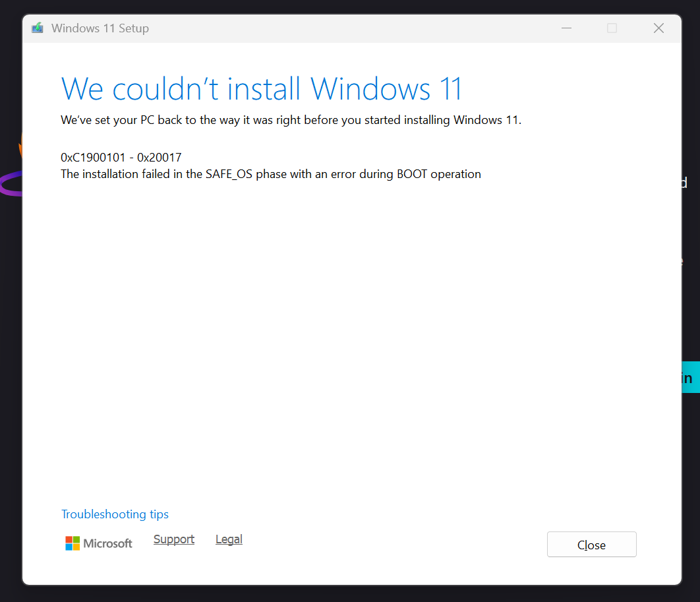Screen dimensions: 700x602
Task: Open the Troubleshooting tips link
Action: tap(115, 514)
